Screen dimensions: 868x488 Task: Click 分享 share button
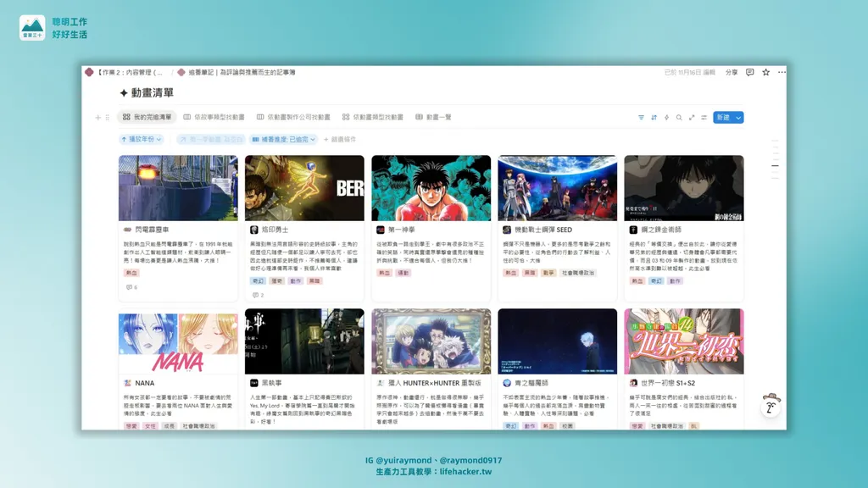click(x=732, y=73)
